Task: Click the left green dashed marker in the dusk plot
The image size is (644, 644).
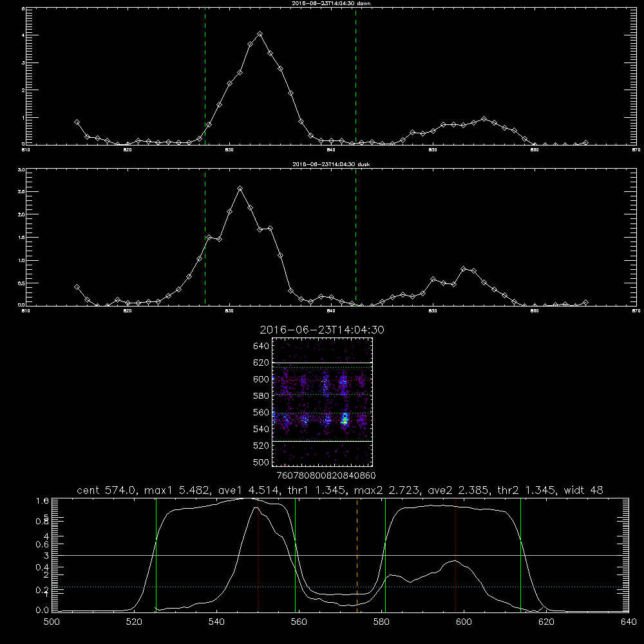Action: 205,238
